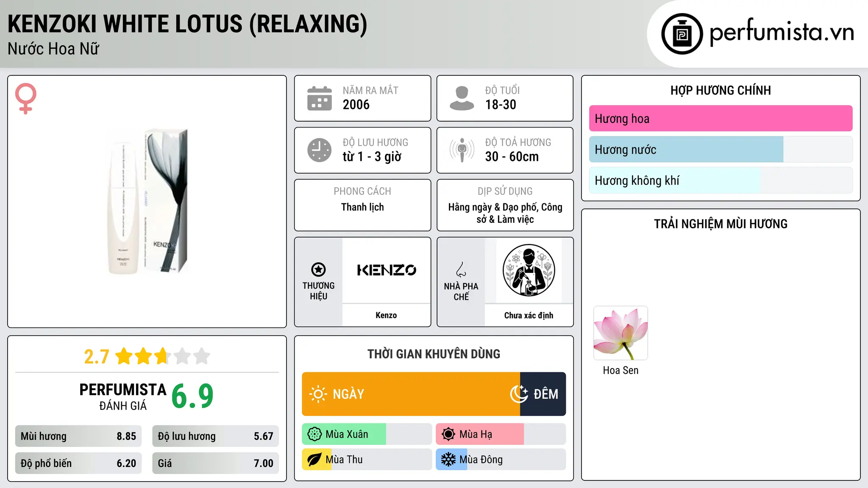Viewport: 868px width, 488px height.
Task: Click the Trải Nghiệm Mùi Hương heading
Action: 721,224
